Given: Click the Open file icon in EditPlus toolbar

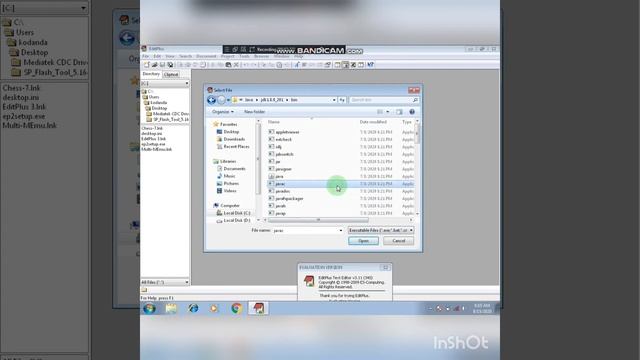Looking at the screenshot, I should (155, 65).
